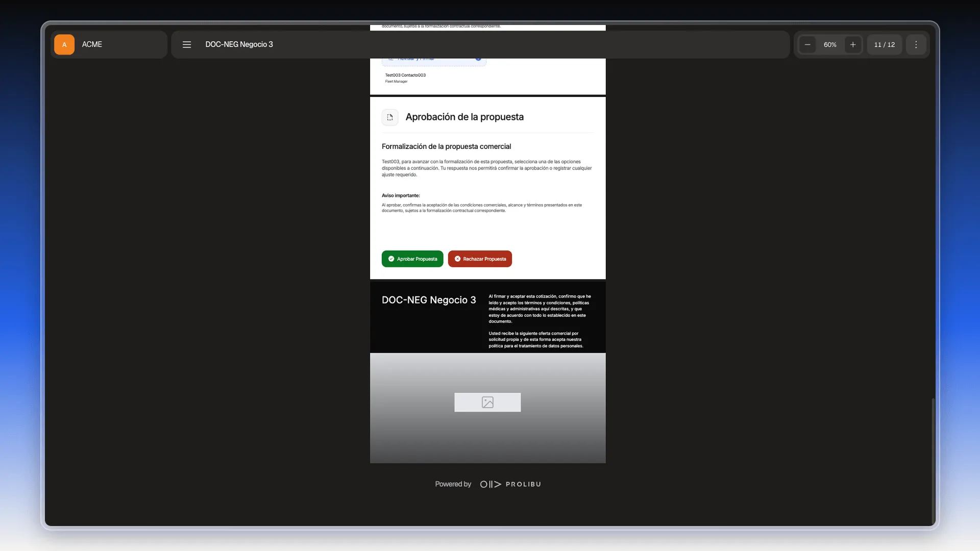Click the orange ACME avatar icon
980x551 pixels.
64,44
